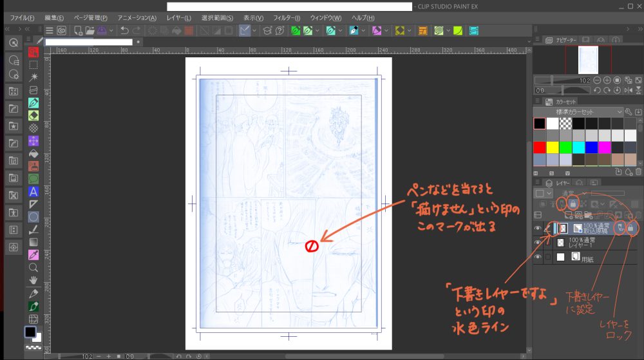Toggle visibility of the 用紙 paper layer
This screenshot has width=644, height=360.
point(538,258)
